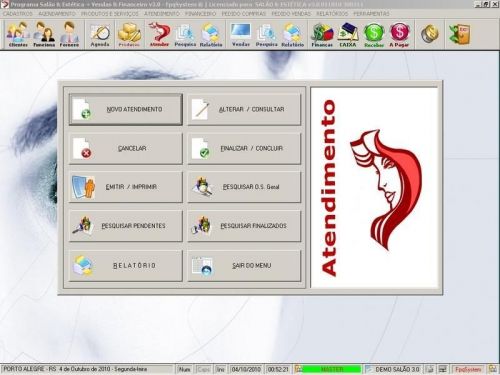Click Pesquisa icon next to Vendas
This screenshot has width=500, height=375.
[266, 34]
